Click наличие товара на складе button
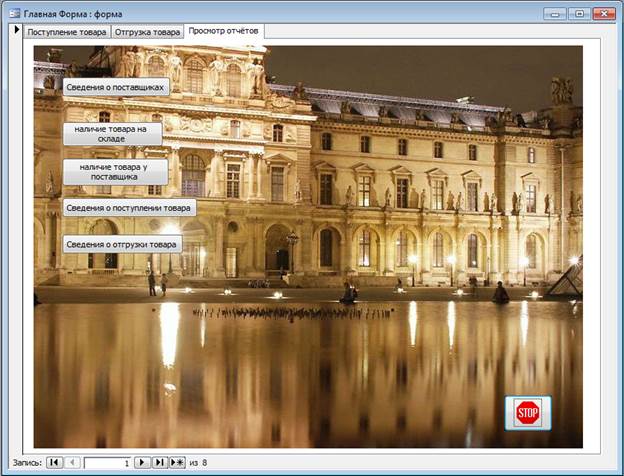 click(113, 134)
